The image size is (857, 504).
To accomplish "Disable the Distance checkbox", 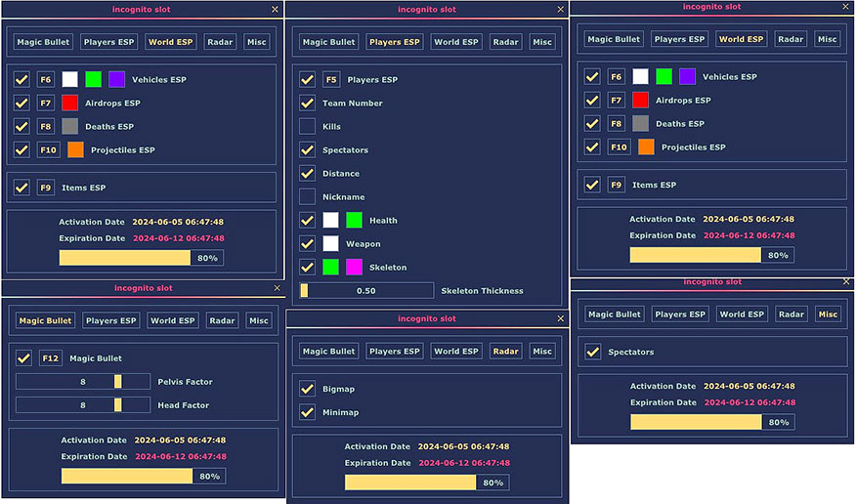I will pyautogui.click(x=307, y=174).
